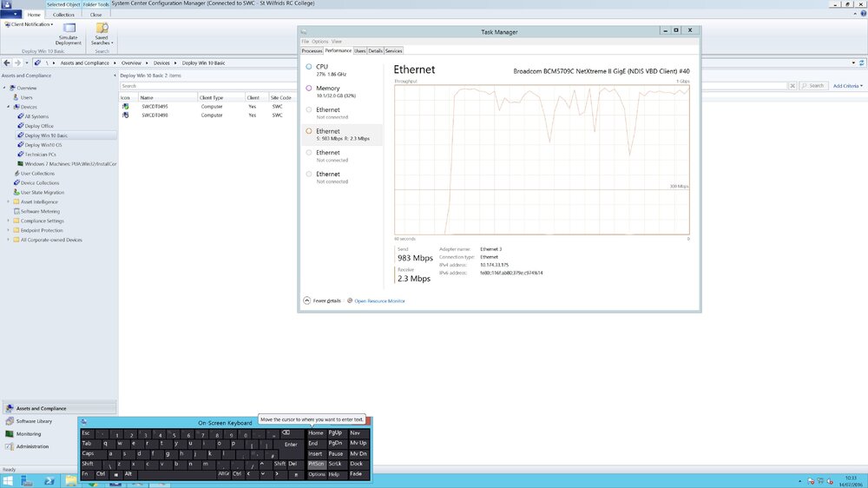Open the Add Criteria dropdown
868x488 pixels.
click(x=847, y=86)
